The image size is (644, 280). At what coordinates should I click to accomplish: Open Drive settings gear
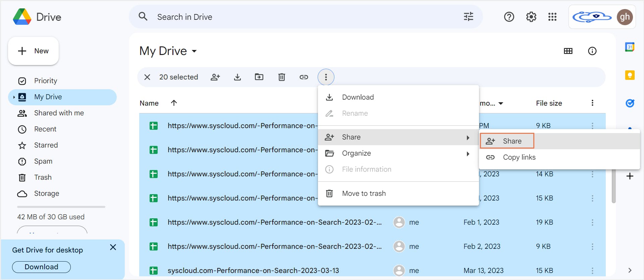[x=531, y=17]
